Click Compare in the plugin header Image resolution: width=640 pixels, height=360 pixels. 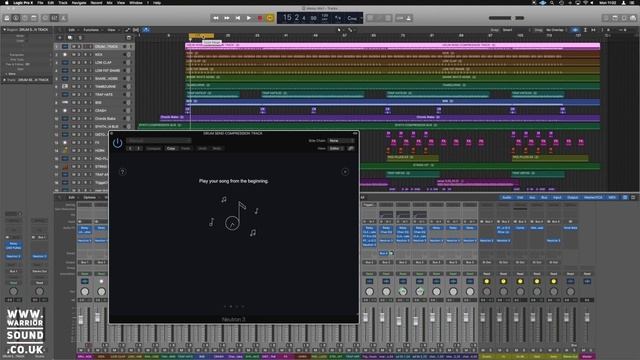pyautogui.click(x=154, y=149)
